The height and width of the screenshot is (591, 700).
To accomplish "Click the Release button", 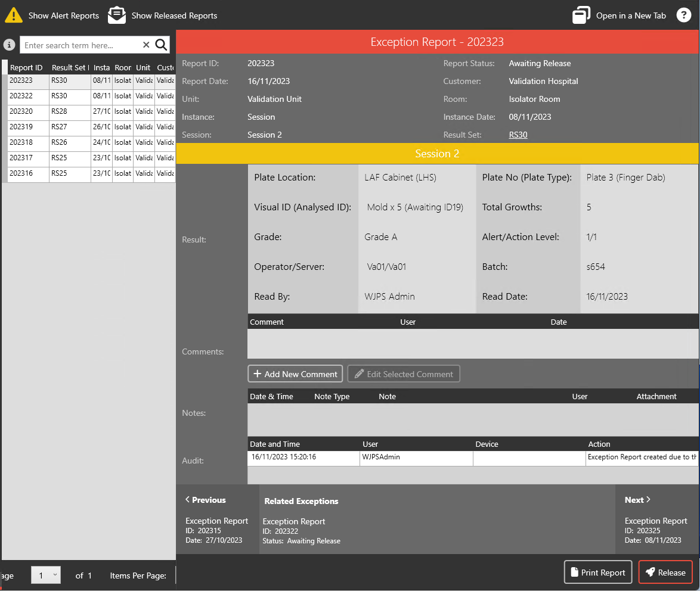I will 665,573.
